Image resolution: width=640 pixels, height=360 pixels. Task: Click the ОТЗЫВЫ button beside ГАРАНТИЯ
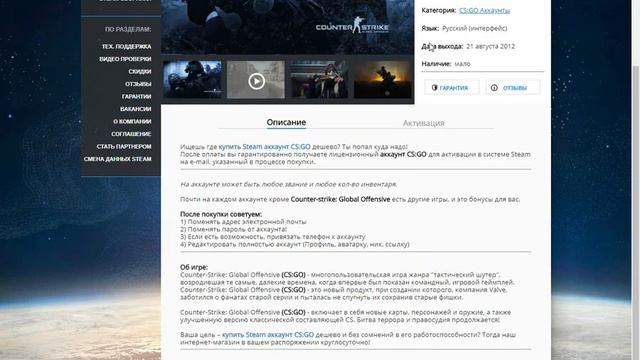pos(513,87)
